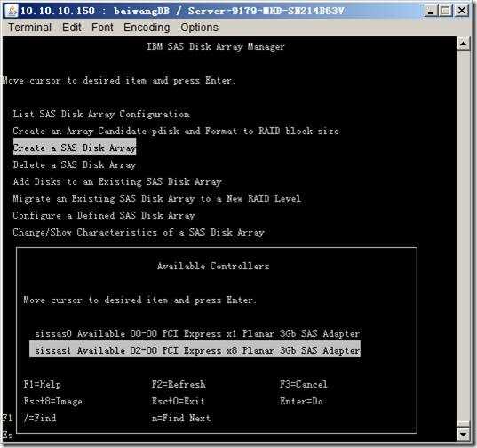Screen dimensions: 477x448
Task: Click the Available Controllers heading
Action: (x=213, y=267)
